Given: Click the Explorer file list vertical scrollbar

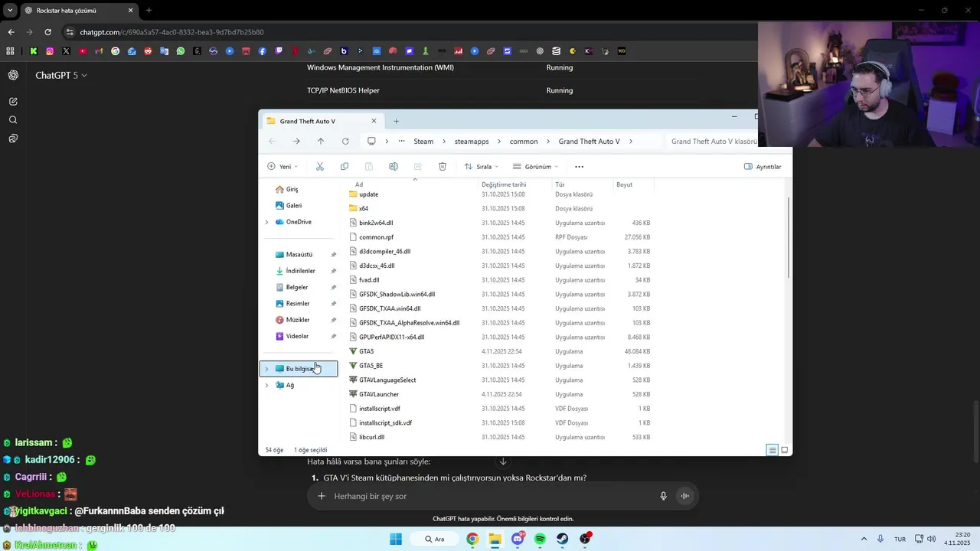Looking at the screenshot, I should [x=789, y=239].
